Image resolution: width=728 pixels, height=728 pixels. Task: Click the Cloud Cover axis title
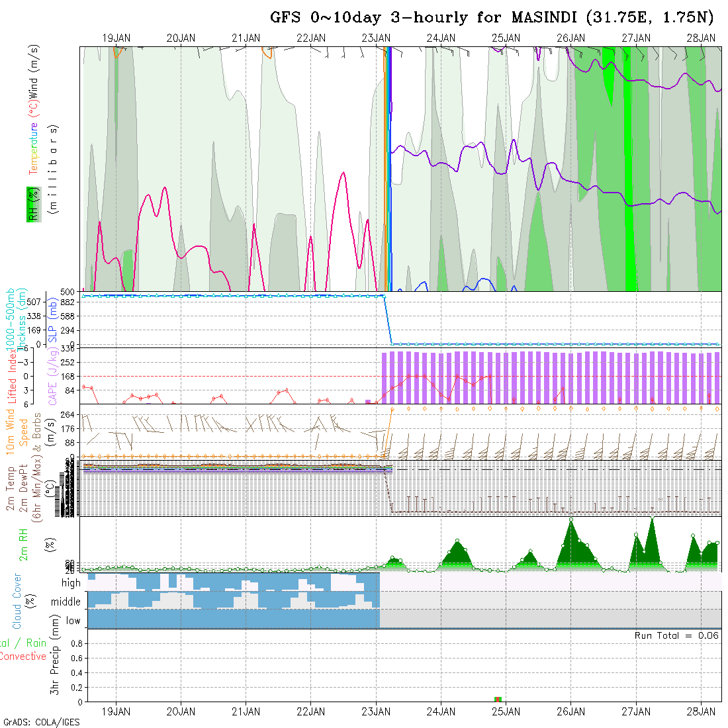tap(17, 601)
